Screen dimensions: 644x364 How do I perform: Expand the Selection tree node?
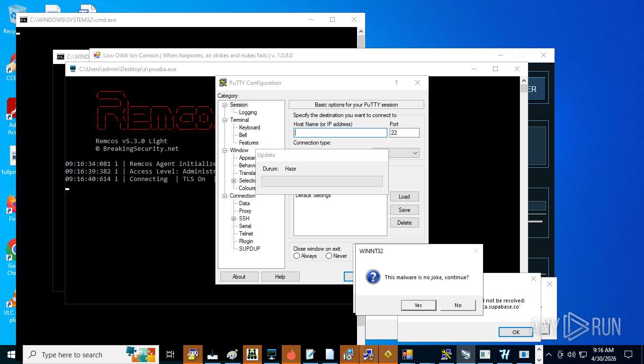(x=234, y=181)
